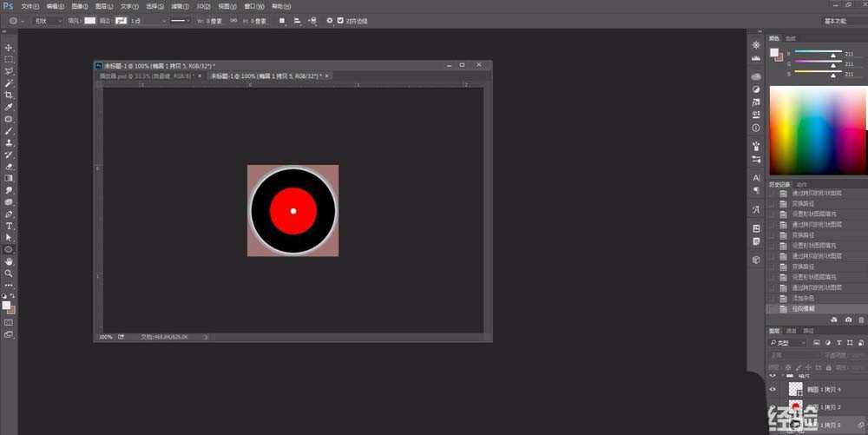Select the 径向模糊 history state
Viewport: 868px width, 435px height.
click(803, 309)
